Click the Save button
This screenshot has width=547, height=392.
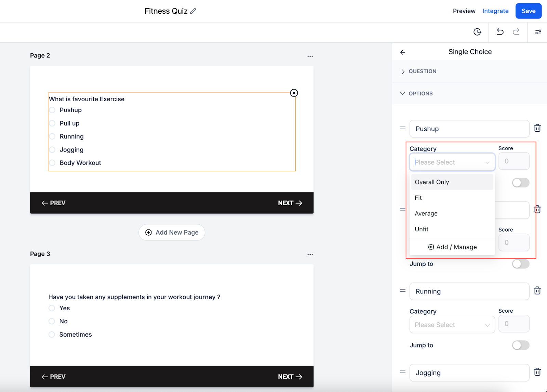pos(529,11)
